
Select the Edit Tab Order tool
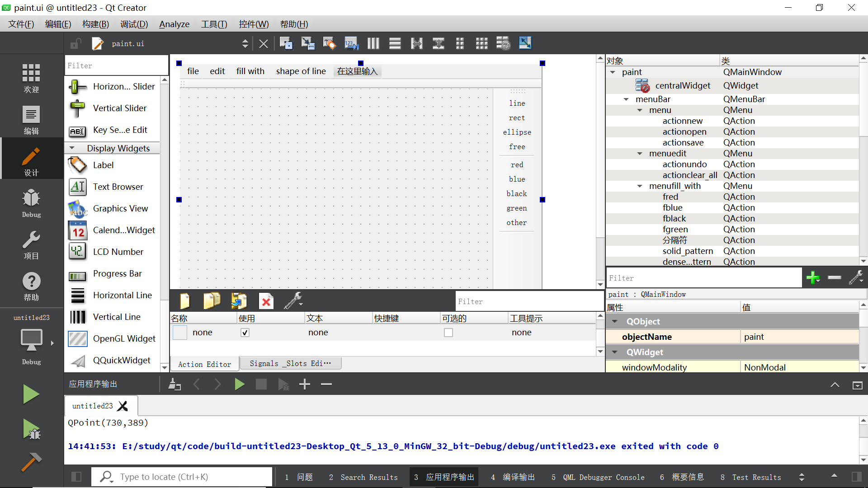351,43
